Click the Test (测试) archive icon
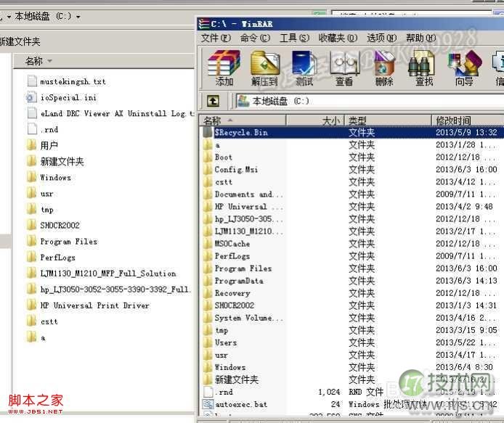The image size is (504, 423). pos(304,67)
